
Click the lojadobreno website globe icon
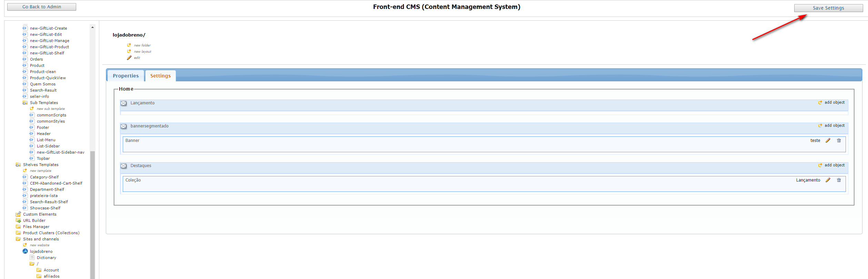(x=25, y=251)
